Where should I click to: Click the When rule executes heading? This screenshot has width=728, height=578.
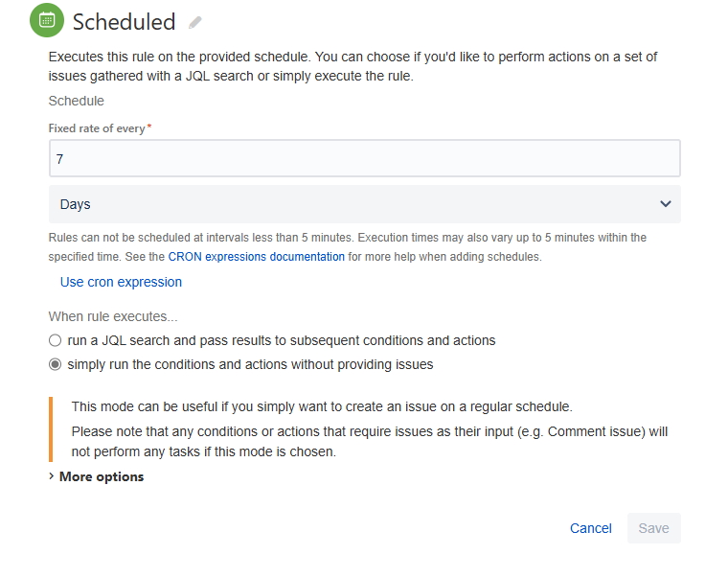pyautogui.click(x=113, y=316)
